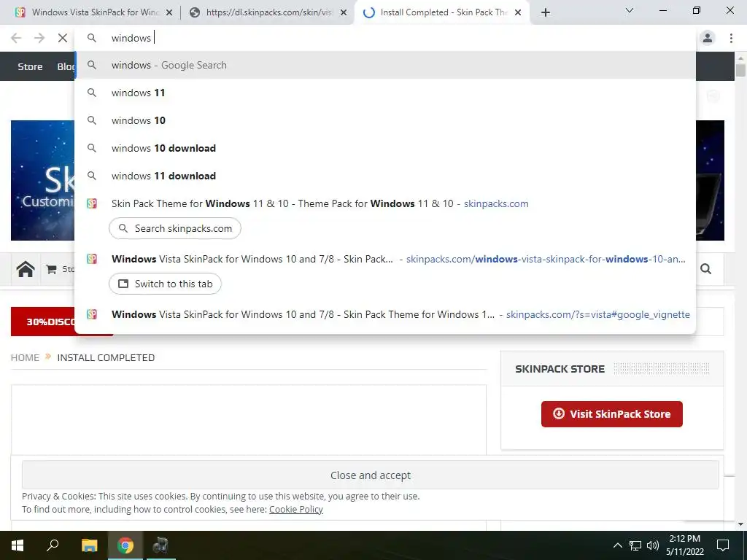Image resolution: width=747 pixels, height=560 pixels.
Task: Click the site search magnifier icon
Action: [706, 269]
